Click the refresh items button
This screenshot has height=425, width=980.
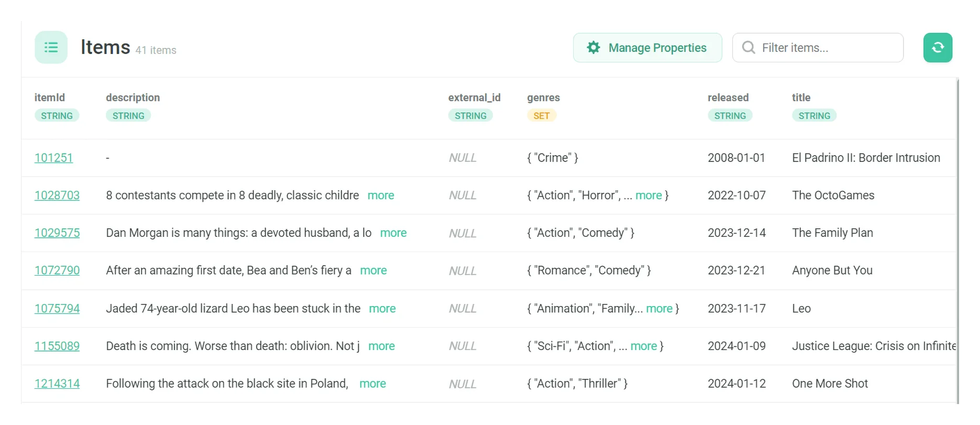938,48
